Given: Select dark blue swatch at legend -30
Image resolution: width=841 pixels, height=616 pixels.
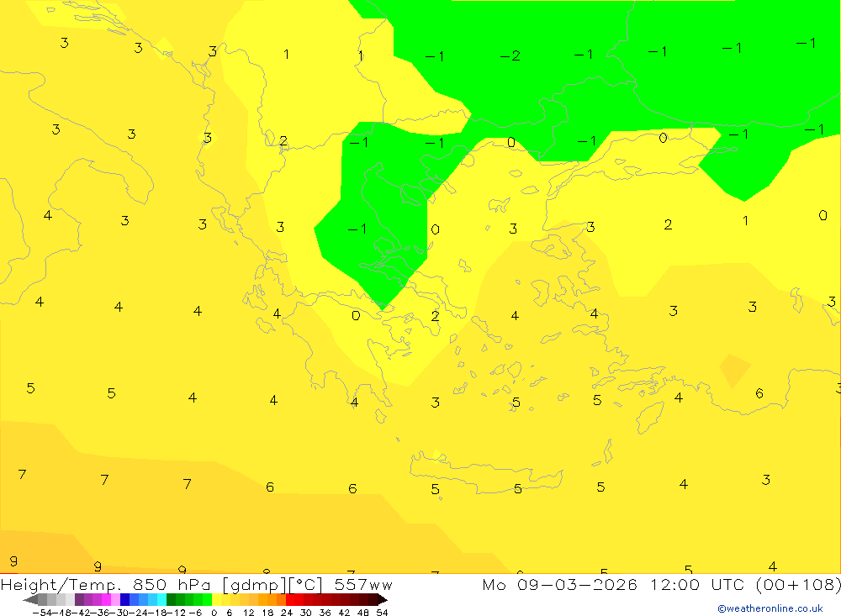Looking at the screenshot, I should point(124,600).
